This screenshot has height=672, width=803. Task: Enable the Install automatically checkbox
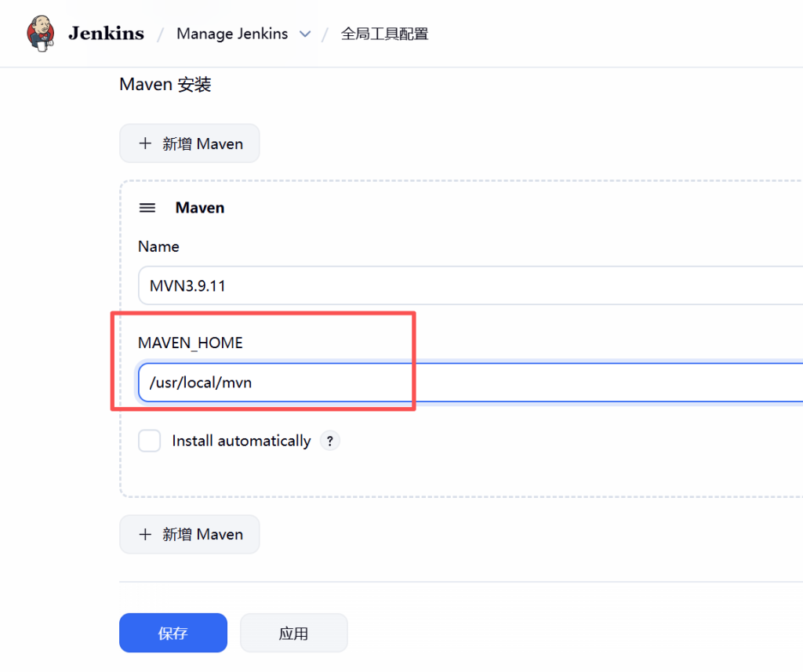coord(149,441)
